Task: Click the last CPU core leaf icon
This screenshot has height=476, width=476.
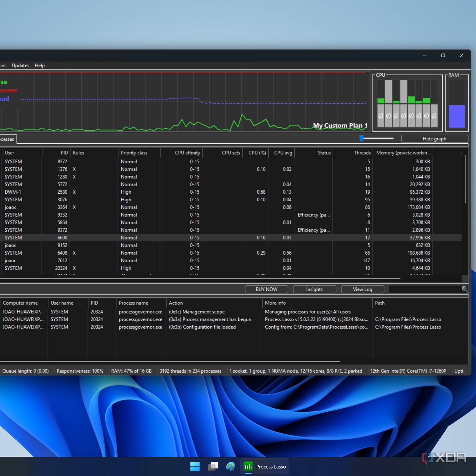Action: 434,116
